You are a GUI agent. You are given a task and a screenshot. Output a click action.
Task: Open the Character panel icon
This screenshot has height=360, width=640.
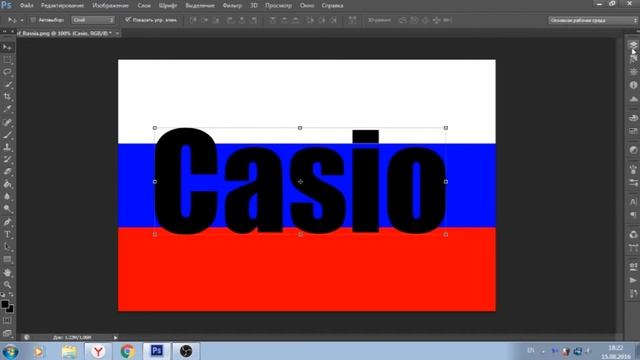(x=633, y=202)
